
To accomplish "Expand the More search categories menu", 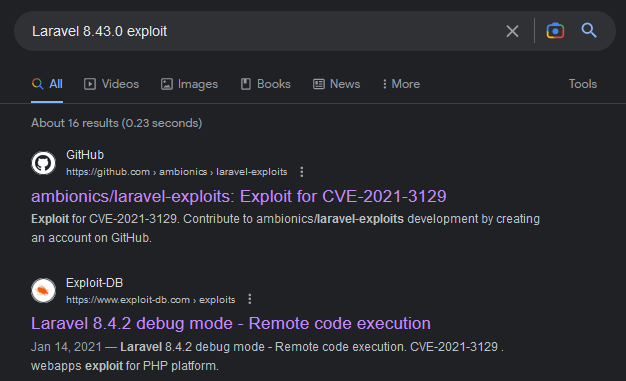I will 401,84.
